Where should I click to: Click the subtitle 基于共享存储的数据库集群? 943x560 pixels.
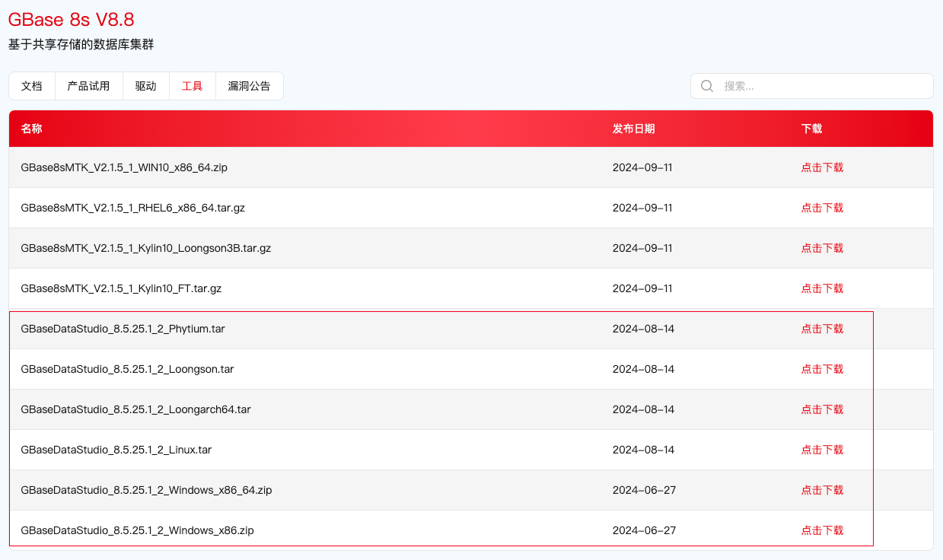point(81,45)
